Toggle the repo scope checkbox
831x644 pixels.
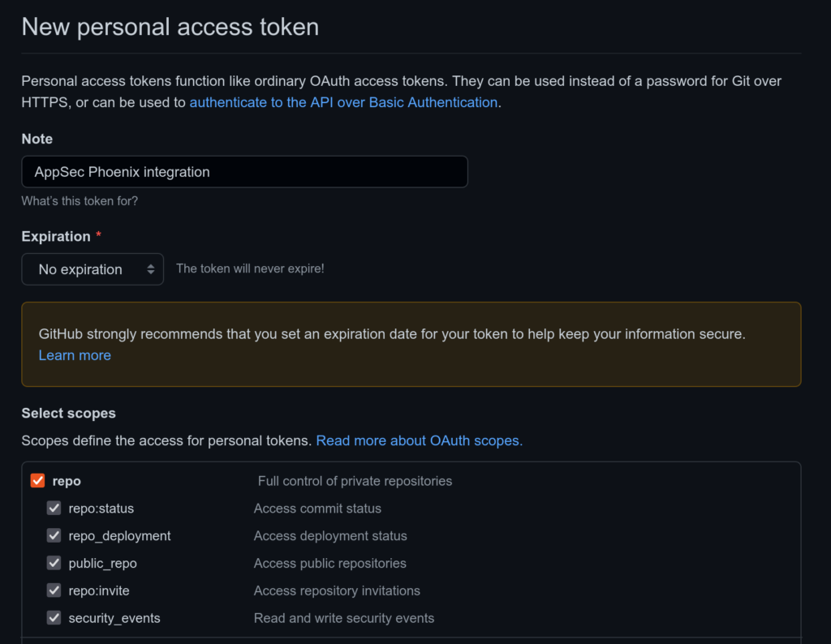tap(37, 480)
